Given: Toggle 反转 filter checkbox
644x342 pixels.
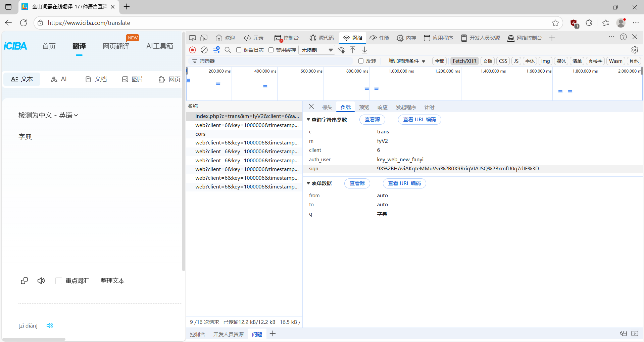Looking at the screenshot, I should pyautogui.click(x=361, y=61).
